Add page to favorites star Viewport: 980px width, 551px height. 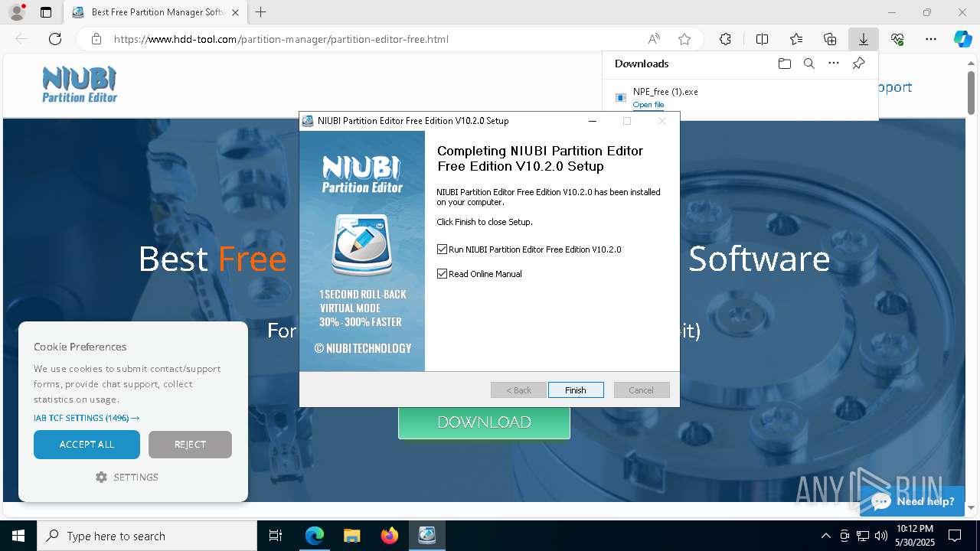coord(684,39)
